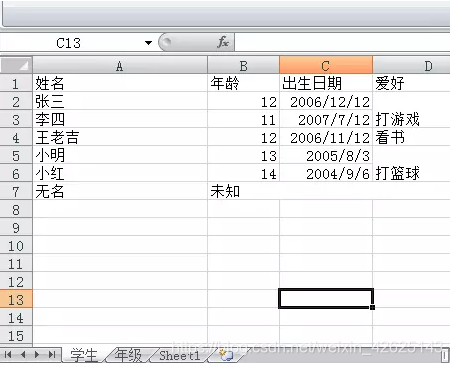Image resolution: width=453 pixels, height=366 pixels.
Task: Select column A header
Action: click(x=120, y=66)
